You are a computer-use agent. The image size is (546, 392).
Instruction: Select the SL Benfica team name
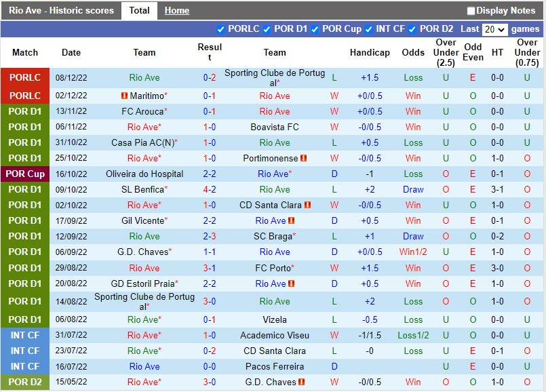tap(142, 189)
